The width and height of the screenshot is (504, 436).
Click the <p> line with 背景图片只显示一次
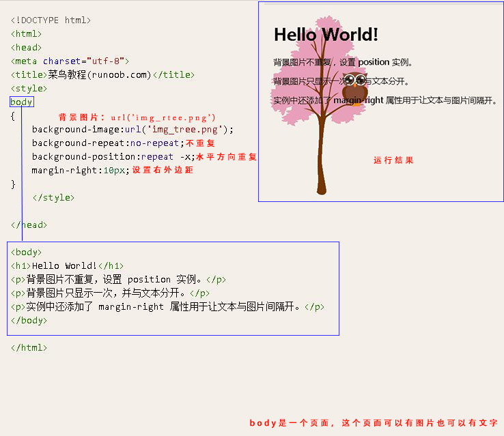[110, 293]
